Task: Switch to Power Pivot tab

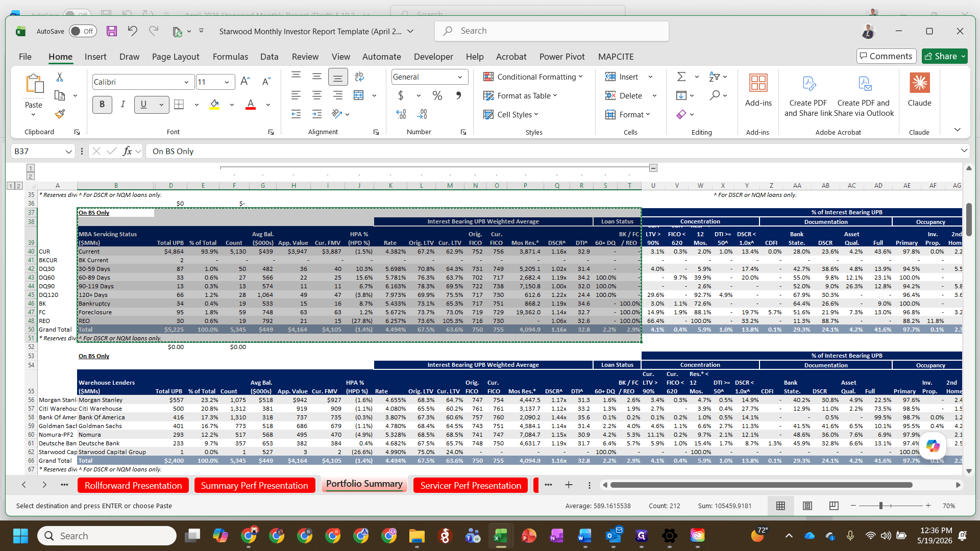Action: pyautogui.click(x=562, y=57)
